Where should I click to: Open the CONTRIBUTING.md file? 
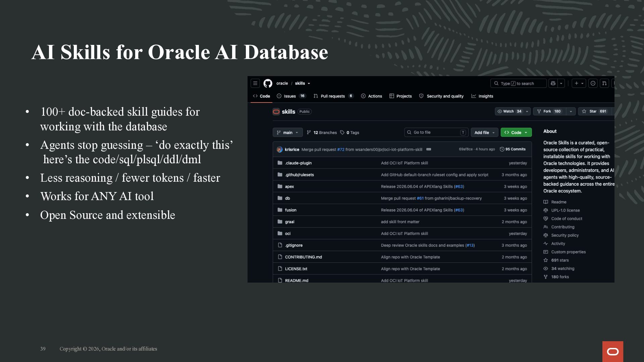[x=303, y=257]
